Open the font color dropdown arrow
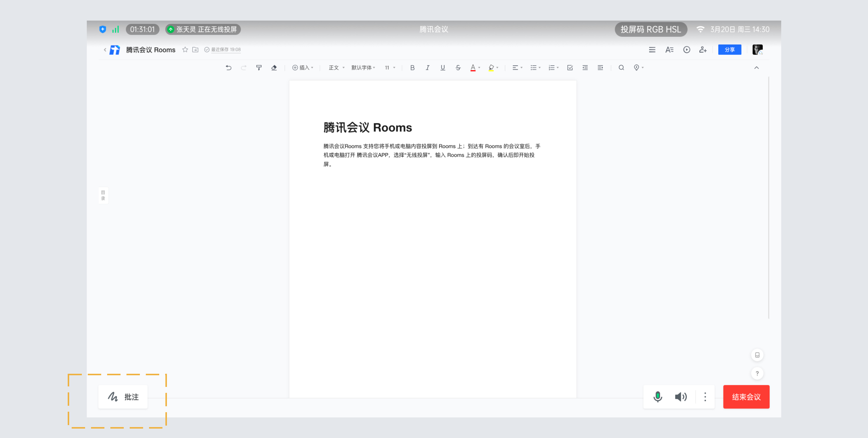868x438 pixels. (479, 68)
